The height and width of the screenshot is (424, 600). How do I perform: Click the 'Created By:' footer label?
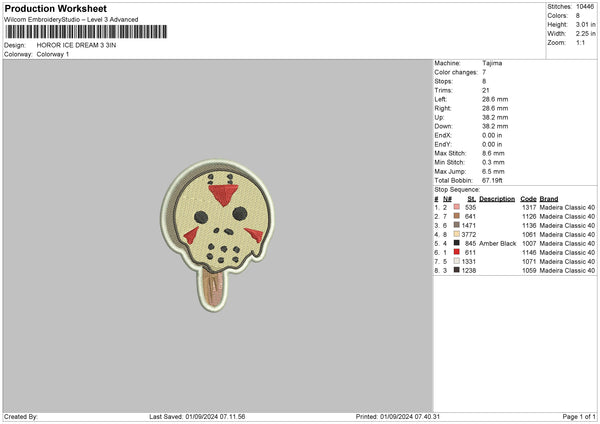click(x=21, y=416)
